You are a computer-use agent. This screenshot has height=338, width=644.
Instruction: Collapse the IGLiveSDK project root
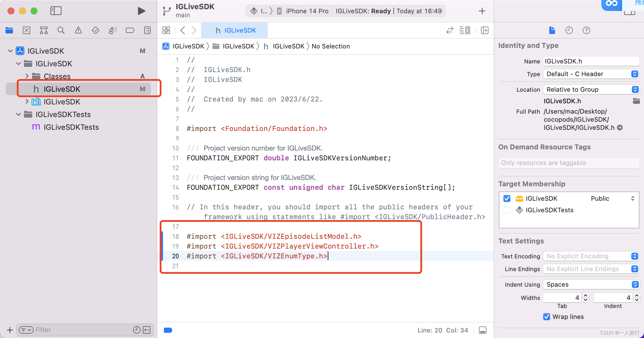pyautogui.click(x=10, y=51)
